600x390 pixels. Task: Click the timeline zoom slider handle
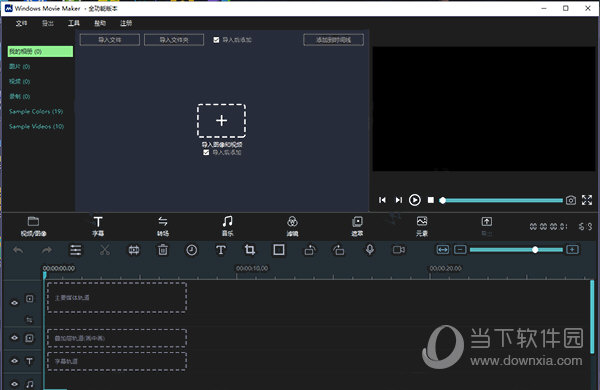535,250
